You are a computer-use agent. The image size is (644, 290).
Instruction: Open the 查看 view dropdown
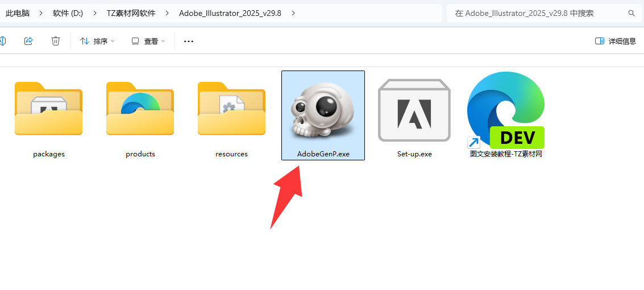(x=148, y=41)
